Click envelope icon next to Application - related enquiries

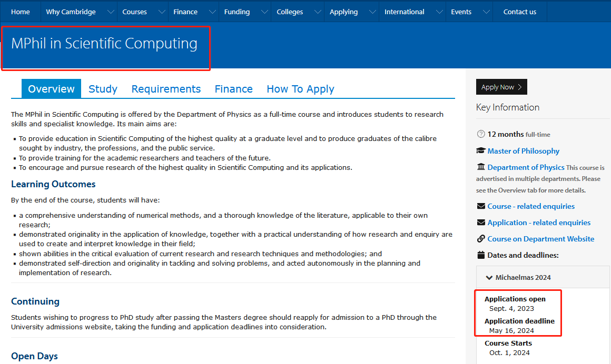480,223
